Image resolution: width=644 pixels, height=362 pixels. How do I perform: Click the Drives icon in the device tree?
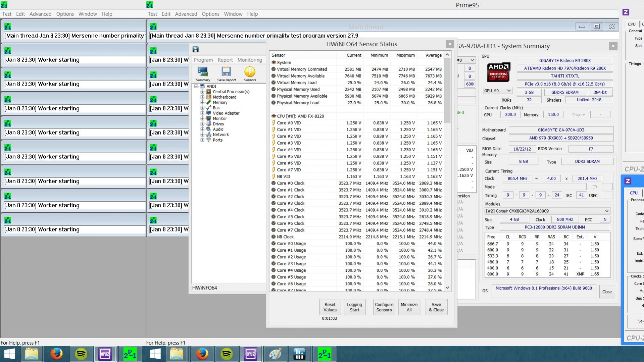pyautogui.click(x=209, y=124)
